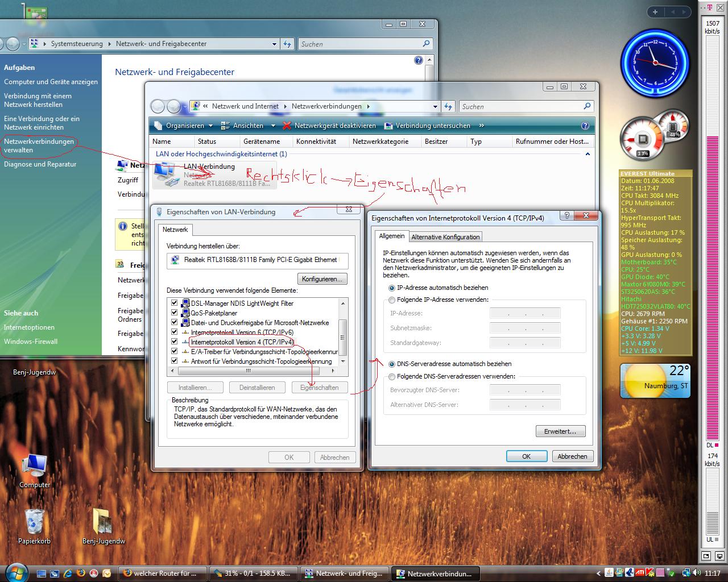Click the Naumburg weather gadget
Viewport: 728px width, 582px height.
[655, 381]
